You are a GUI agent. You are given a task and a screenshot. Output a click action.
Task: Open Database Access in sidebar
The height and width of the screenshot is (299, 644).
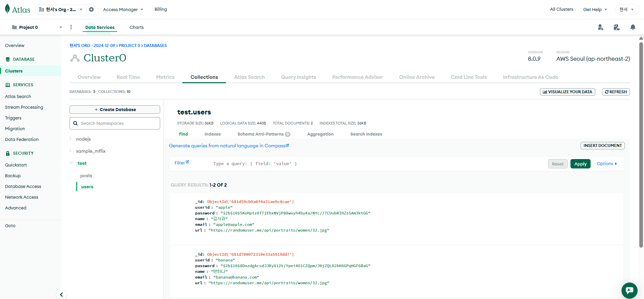coord(23,186)
